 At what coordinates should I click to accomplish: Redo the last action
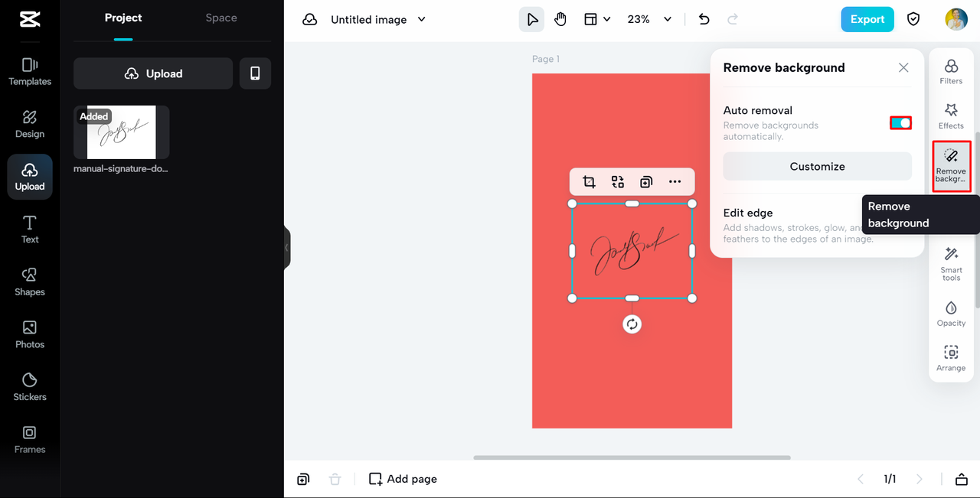tap(733, 19)
